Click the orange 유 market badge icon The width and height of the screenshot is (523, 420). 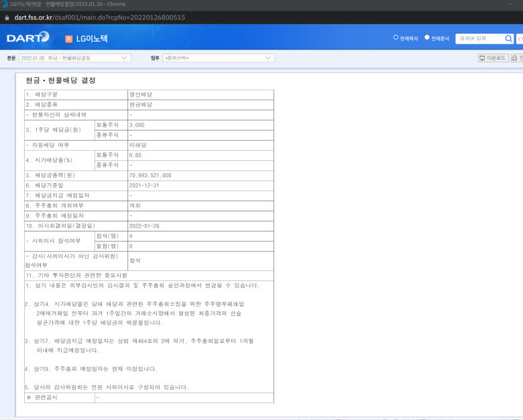68,39
